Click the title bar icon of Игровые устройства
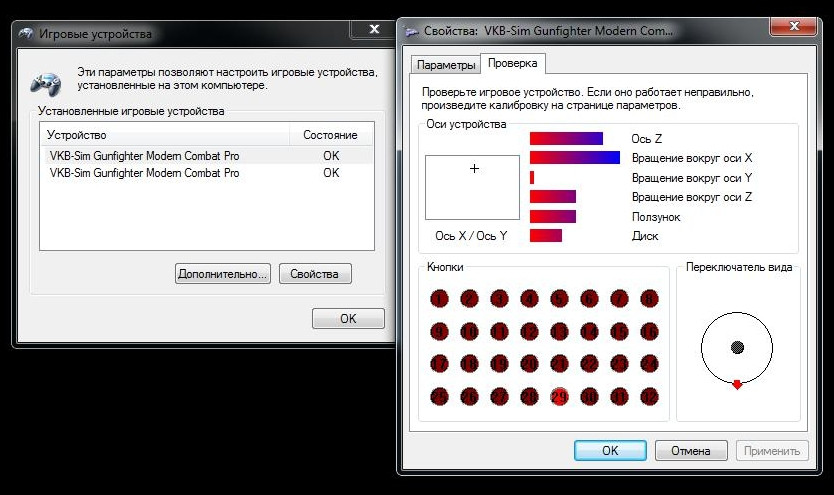The height and width of the screenshot is (495, 834). point(26,33)
